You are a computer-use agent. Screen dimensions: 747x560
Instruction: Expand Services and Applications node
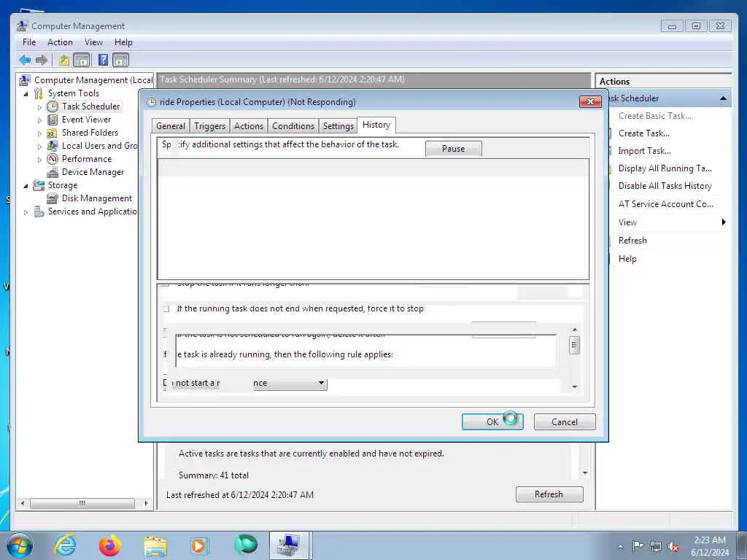coord(26,212)
